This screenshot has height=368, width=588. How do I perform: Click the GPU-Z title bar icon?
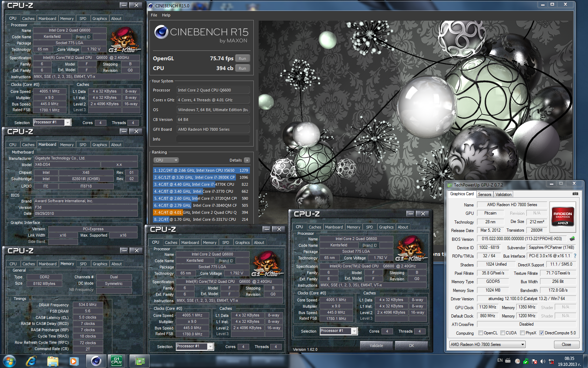(x=449, y=185)
